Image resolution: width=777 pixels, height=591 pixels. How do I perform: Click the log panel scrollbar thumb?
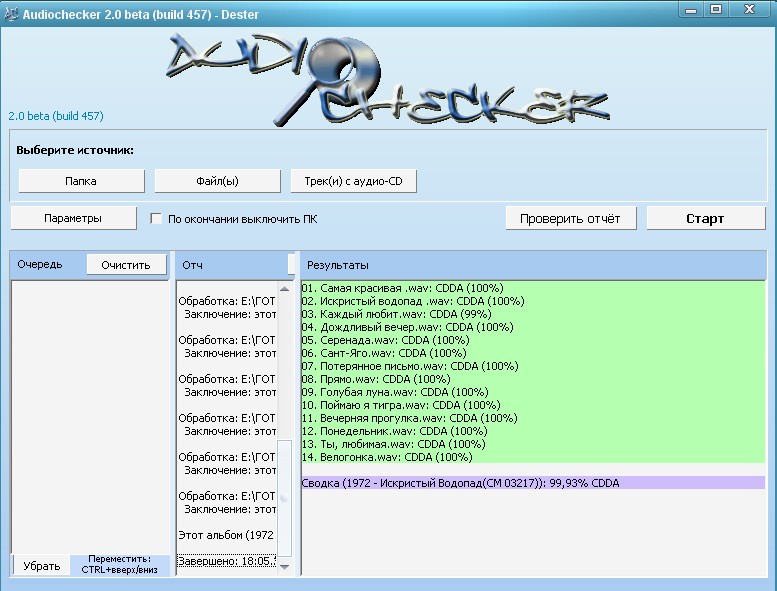click(x=285, y=490)
